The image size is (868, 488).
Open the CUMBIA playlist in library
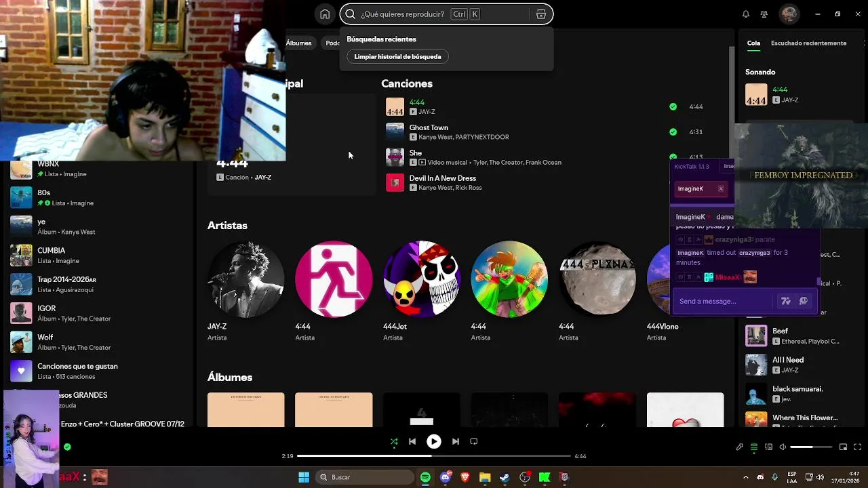pos(98,256)
